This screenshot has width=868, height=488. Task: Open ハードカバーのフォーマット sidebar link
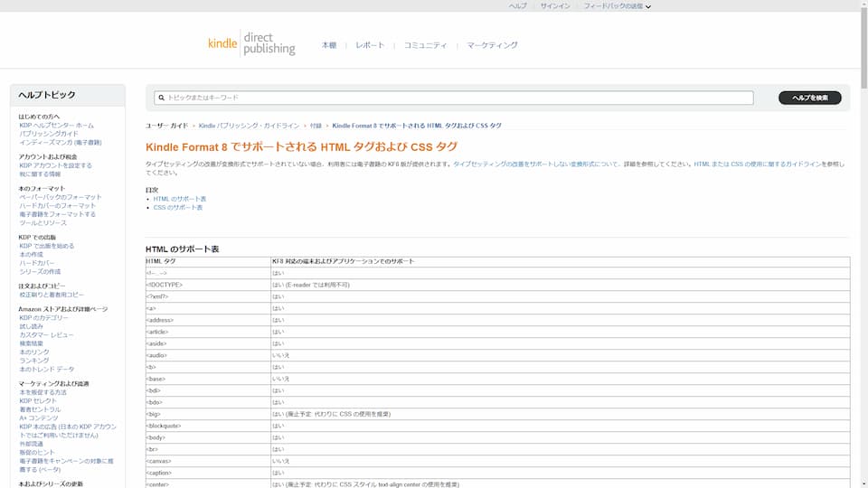coord(58,206)
